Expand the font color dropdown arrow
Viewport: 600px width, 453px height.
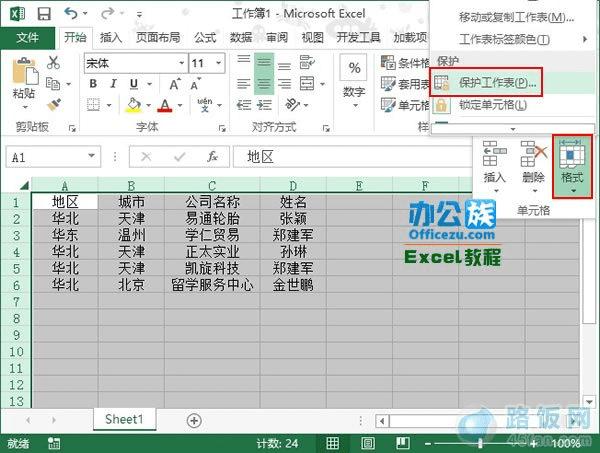180,105
